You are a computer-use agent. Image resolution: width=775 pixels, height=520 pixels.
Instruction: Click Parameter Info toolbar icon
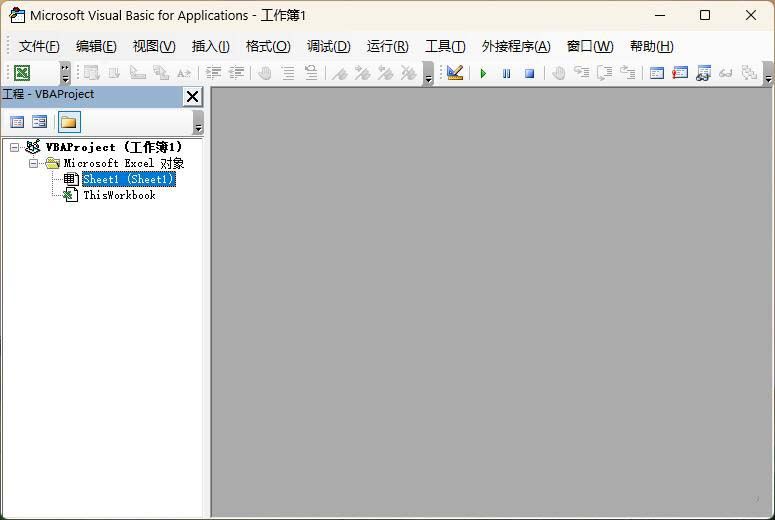(x=161, y=73)
